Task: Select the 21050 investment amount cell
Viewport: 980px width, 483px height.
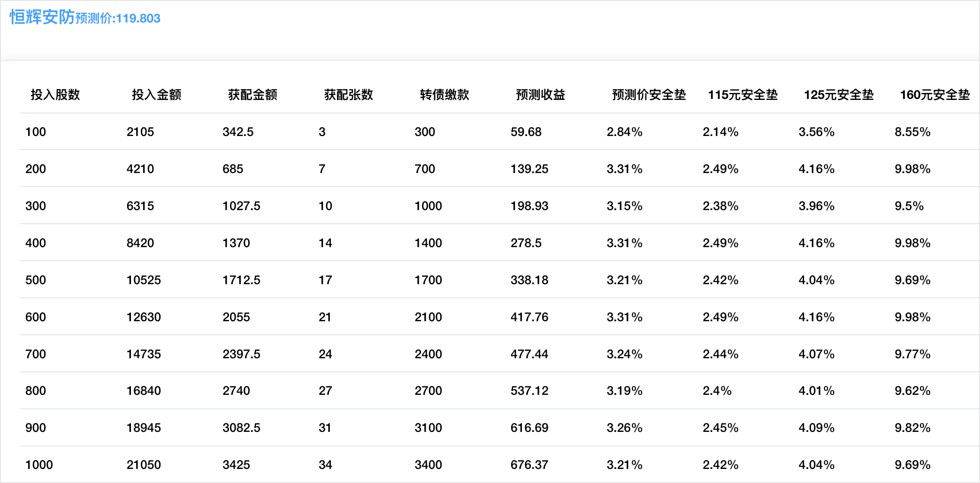Action: 144,465
